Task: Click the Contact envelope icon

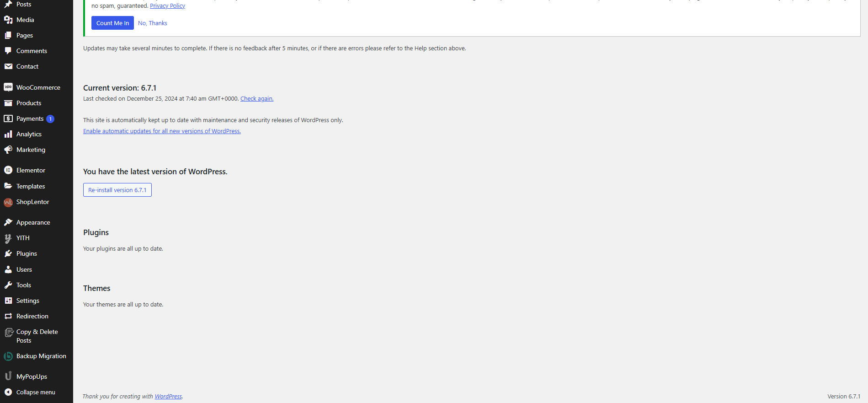Action: tap(8, 66)
